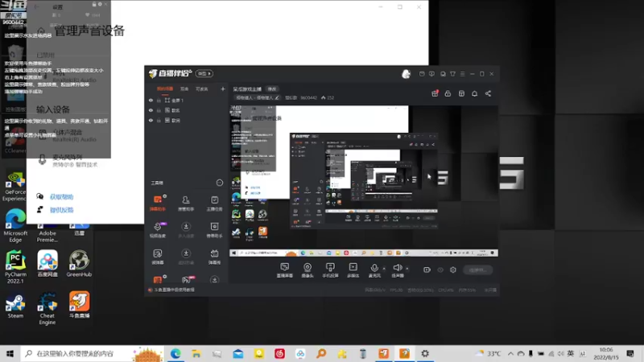Add a new scene with plus button
This screenshot has height=362, width=644.
[x=223, y=88]
